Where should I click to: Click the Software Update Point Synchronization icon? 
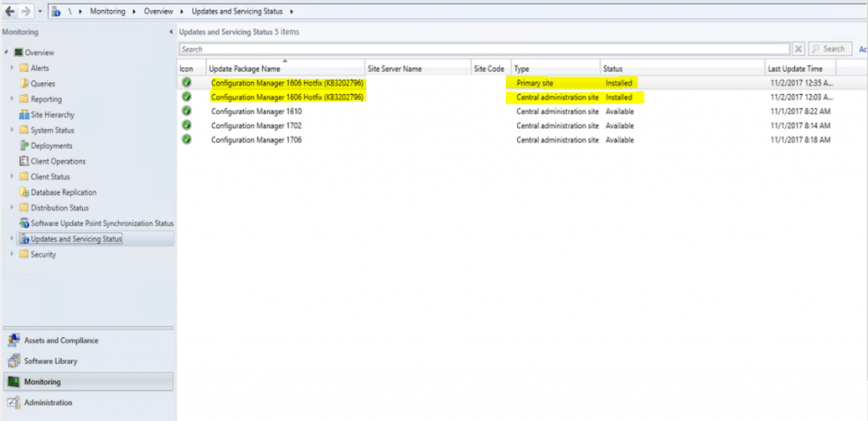24,223
